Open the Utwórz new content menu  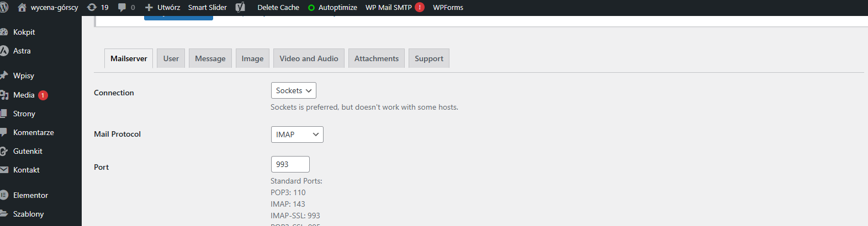[163, 7]
